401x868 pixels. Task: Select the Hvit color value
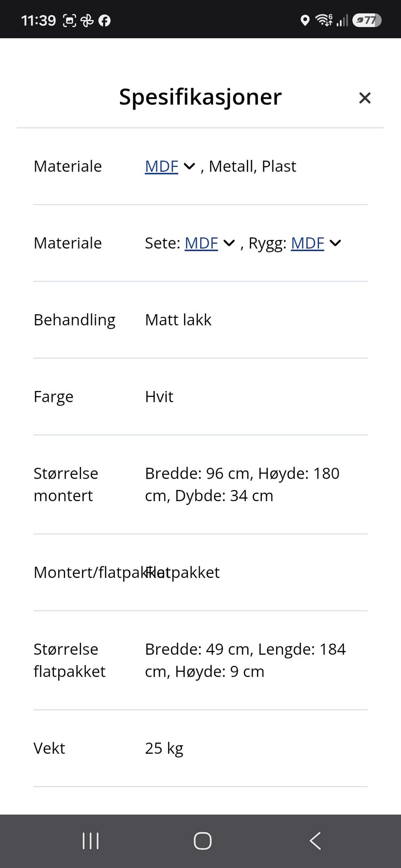pyautogui.click(x=159, y=397)
